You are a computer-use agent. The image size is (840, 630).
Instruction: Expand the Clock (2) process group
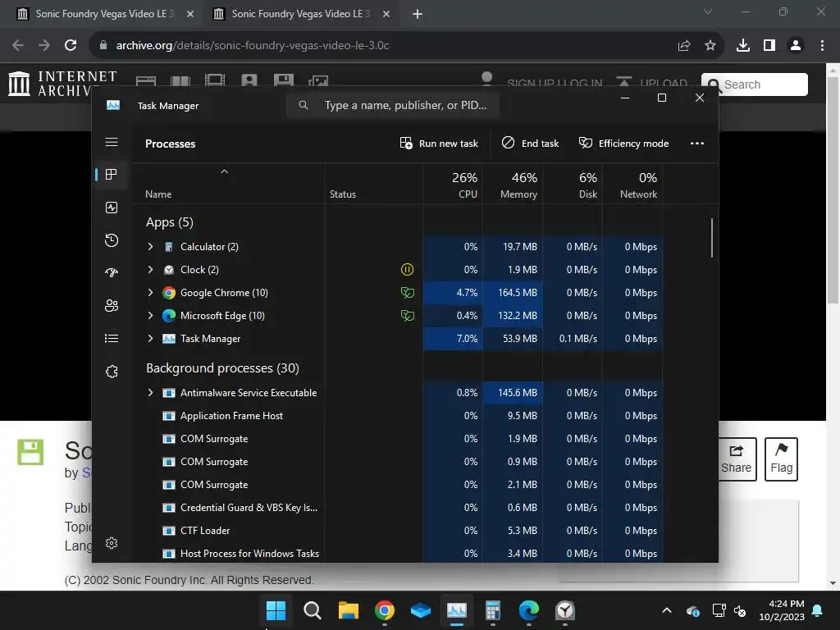tap(151, 269)
